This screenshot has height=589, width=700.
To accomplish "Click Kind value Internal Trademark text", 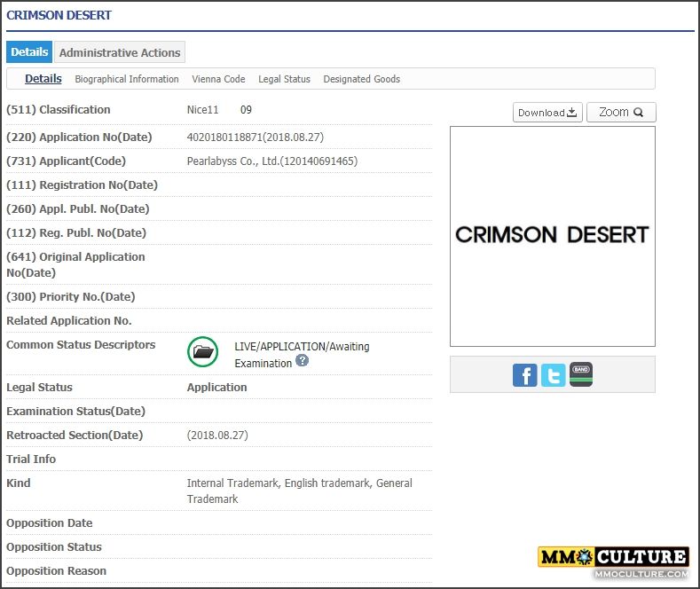I will click(300, 491).
